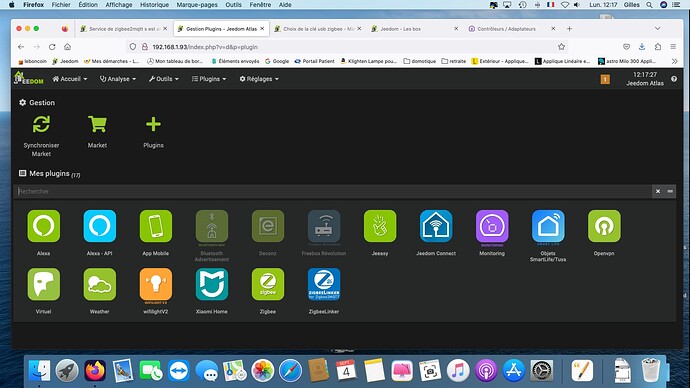
Task: Open the Marque-pages menu
Action: pos(197,5)
